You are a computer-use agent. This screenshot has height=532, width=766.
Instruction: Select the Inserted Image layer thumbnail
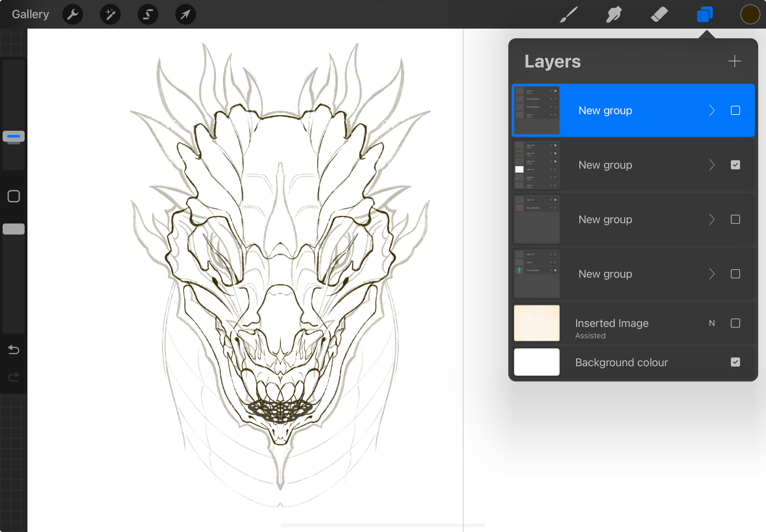coord(536,323)
